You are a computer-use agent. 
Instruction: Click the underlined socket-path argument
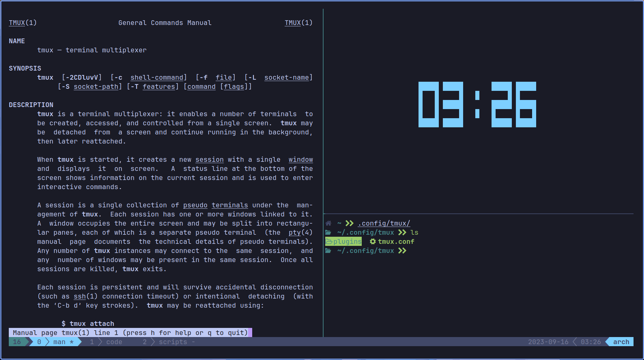pyautogui.click(x=96, y=86)
